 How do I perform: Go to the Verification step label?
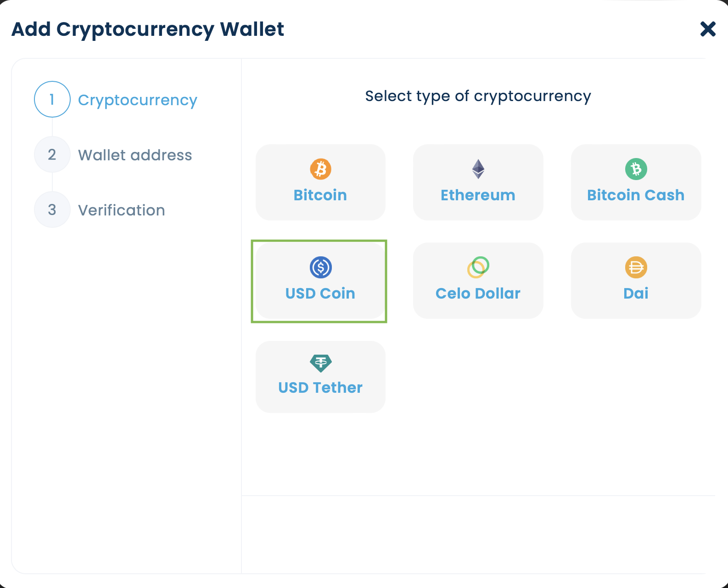122,210
